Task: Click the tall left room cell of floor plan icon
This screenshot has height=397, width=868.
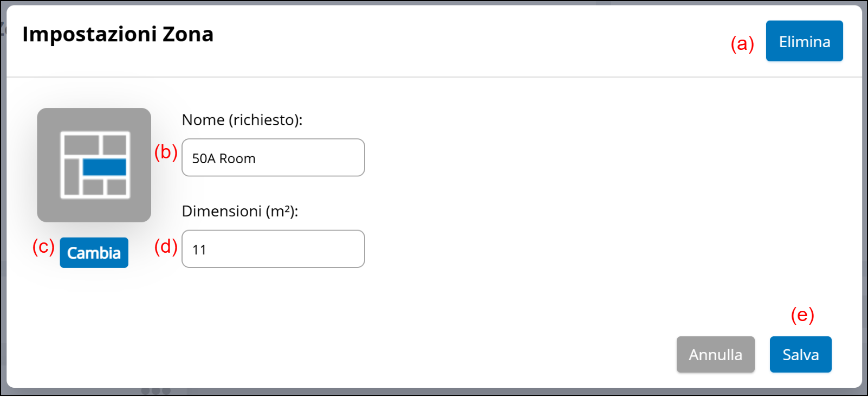Action: click(x=72, y=176)
